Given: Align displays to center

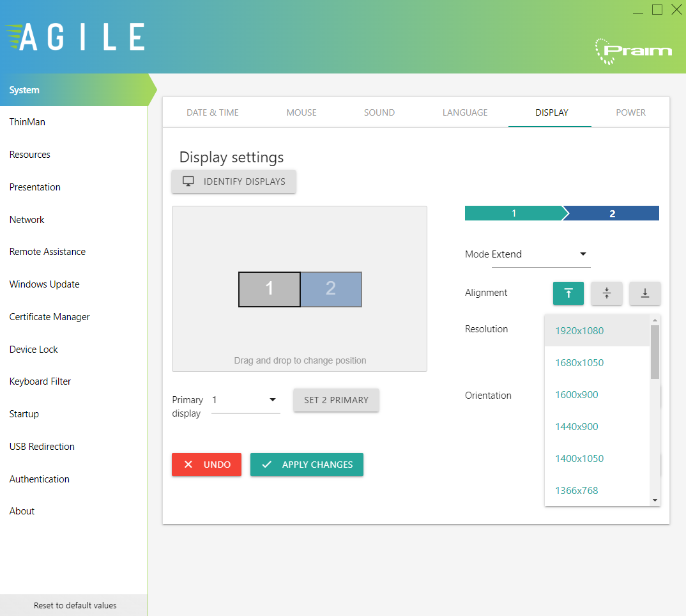Looking at the screenshot, I should pyautogui.click(x=606, y=293).
